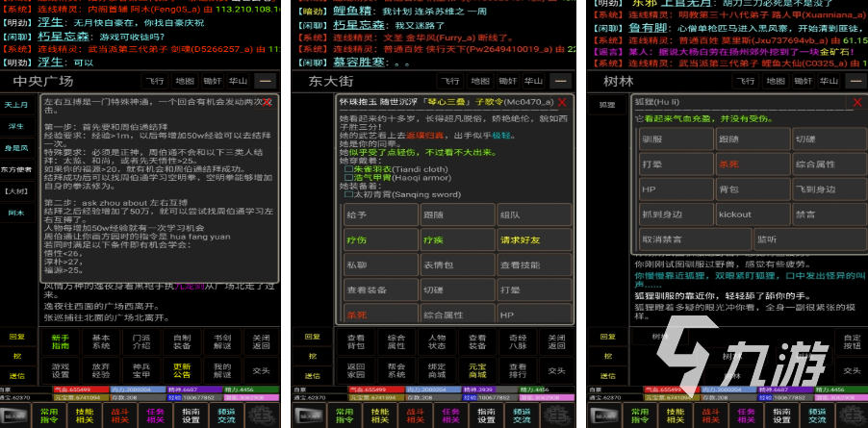The height and width of the screenshot is (428, 868).
Task: Select 浮生 in the 中央广场 left sidebar
Action: [16, 126]
